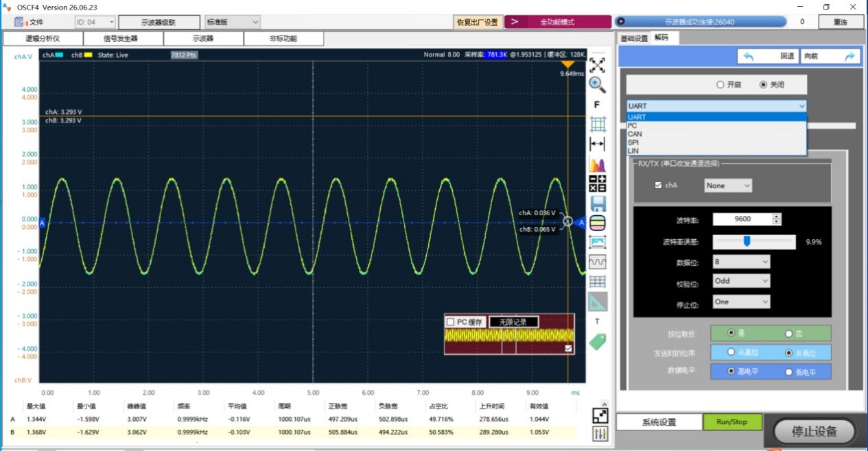The image size is (868, 451).
Task: Click the fit-to-screen arrows icon
Action: (x=598, y=65)
